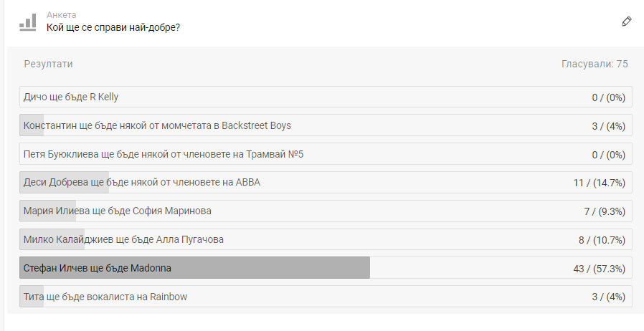Click the 43 / (57.3%) vote count
Image resolution: width=644 pixels, height=331 pixels.
coord(600,269)
